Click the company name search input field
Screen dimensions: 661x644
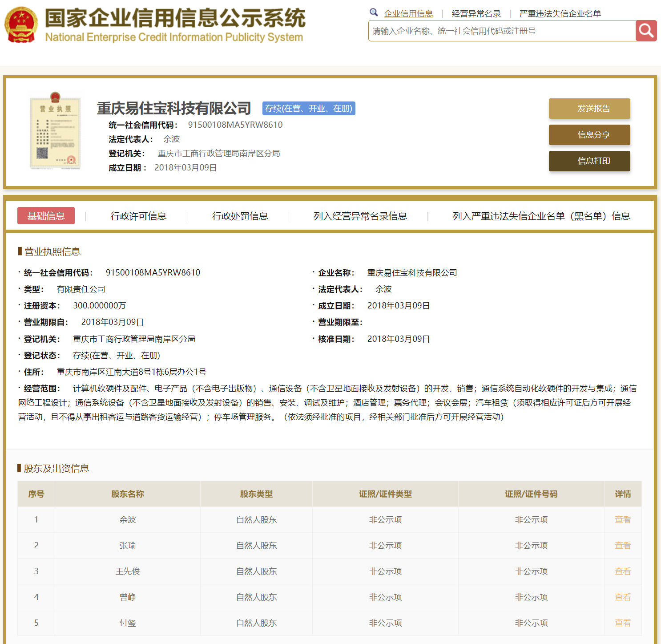pyautogui.click(x=502, y=31)
